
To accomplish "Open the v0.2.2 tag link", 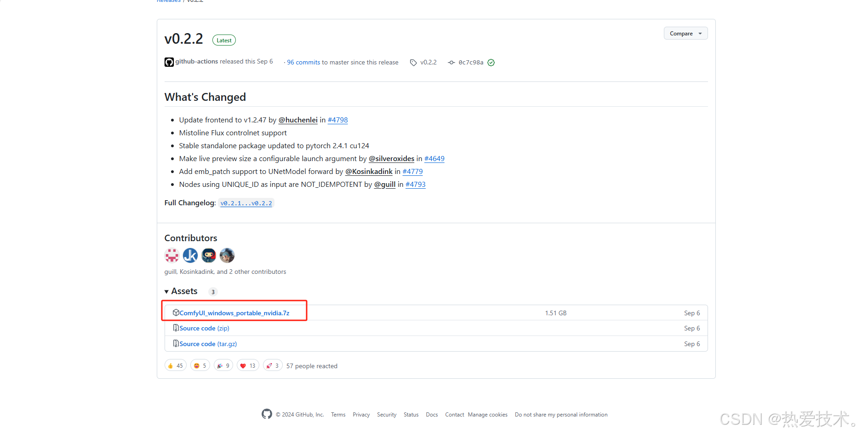I will pos(428,63).
